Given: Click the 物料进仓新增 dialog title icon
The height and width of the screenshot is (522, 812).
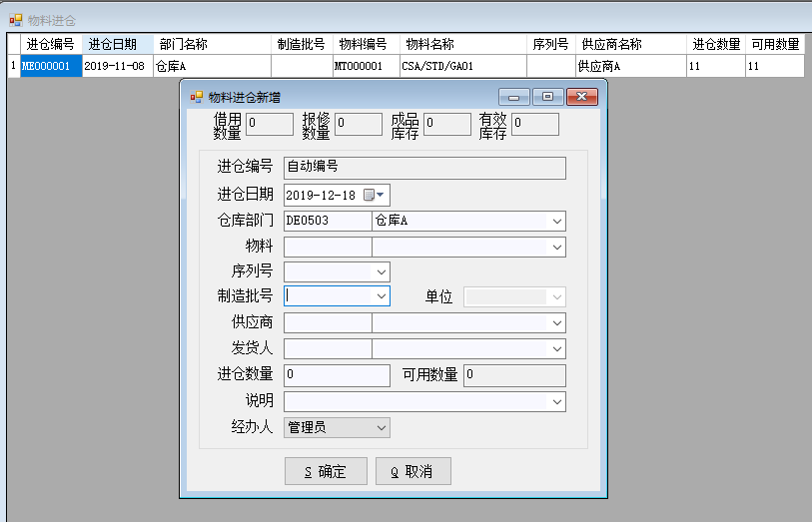Looking at the screenshot, I should tap(197, 97).
